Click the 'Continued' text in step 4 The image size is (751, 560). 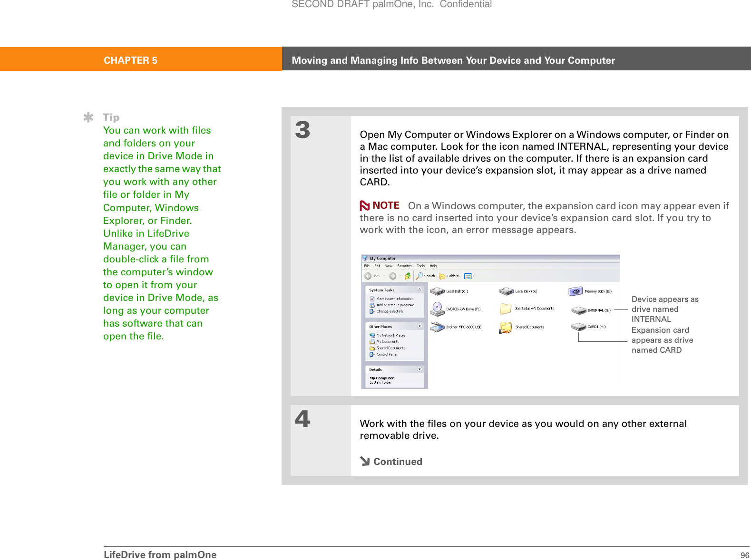point(398,462)
